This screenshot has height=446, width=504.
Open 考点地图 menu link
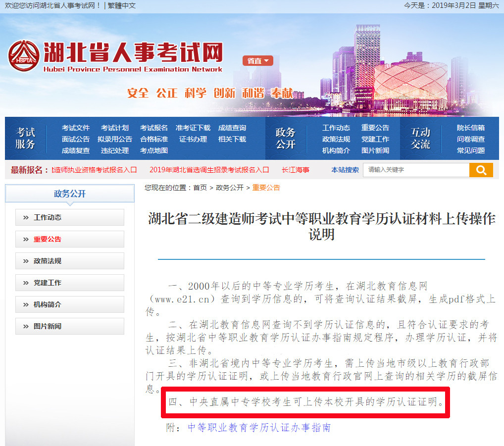[153, 150]
